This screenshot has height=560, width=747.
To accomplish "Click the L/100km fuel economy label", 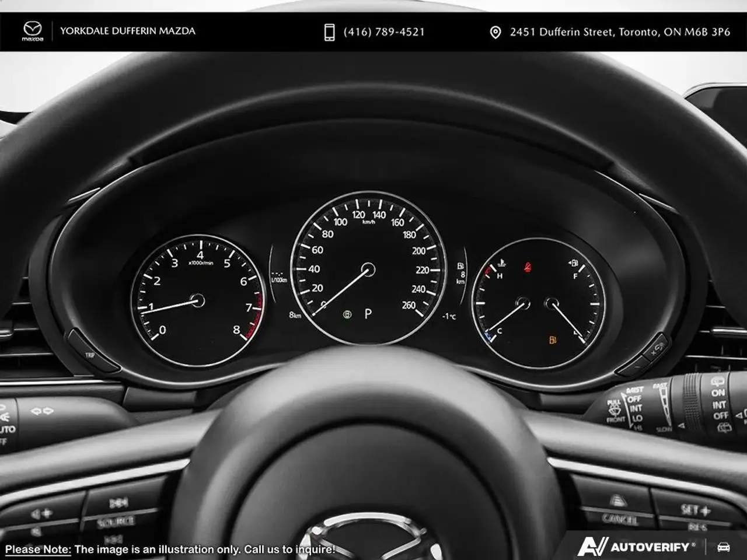I will (x=279, y=280).
